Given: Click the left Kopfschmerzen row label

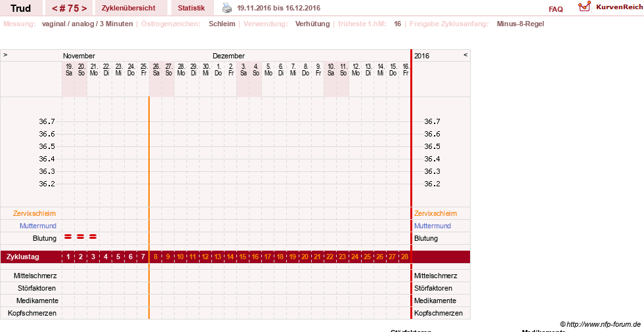Looking at the screenshot, I should pyautogui.click(x=32, y=313).
